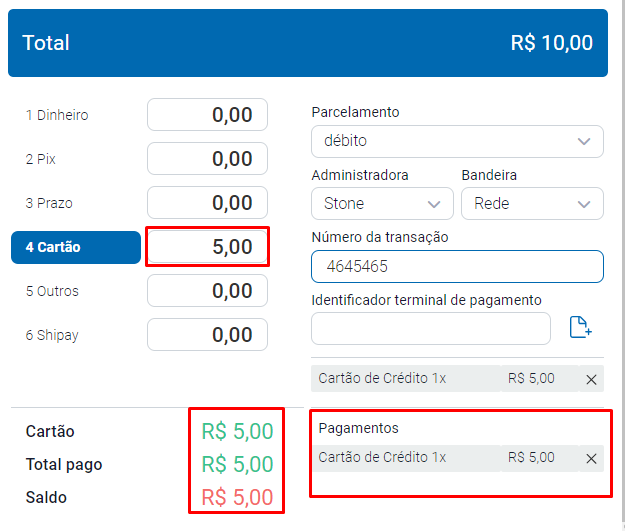Click the Cartão amount field showing 5,00
This screenshot has width=625, height=531.
pyautogui.click(x=207, y=247)
